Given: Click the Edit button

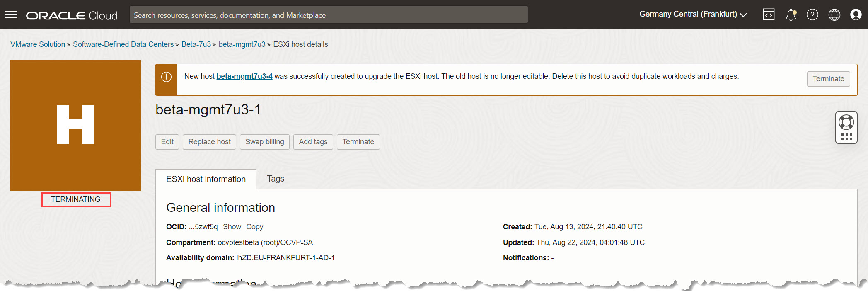Looking at the screenshot, I should (167, 142).
